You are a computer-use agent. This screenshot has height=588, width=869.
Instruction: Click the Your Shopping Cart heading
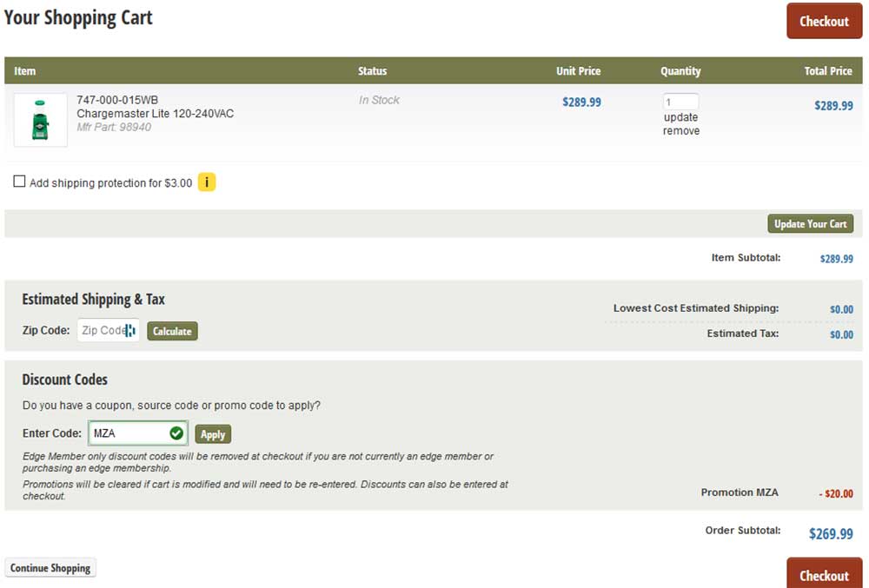[x=78, y=17]
